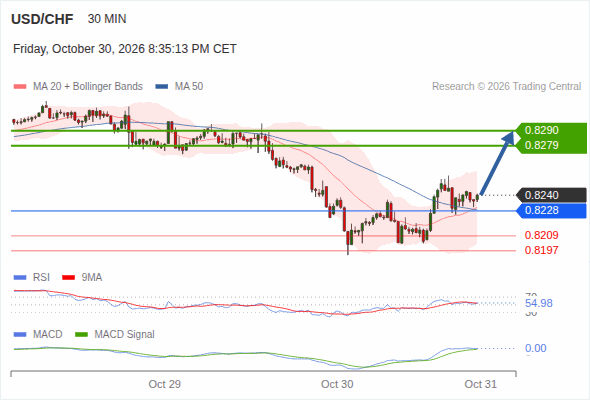Click the 30 MIN timeframe label
This screenshot has height=400, width=590.
pyautogui.click(x=107, y=19)
